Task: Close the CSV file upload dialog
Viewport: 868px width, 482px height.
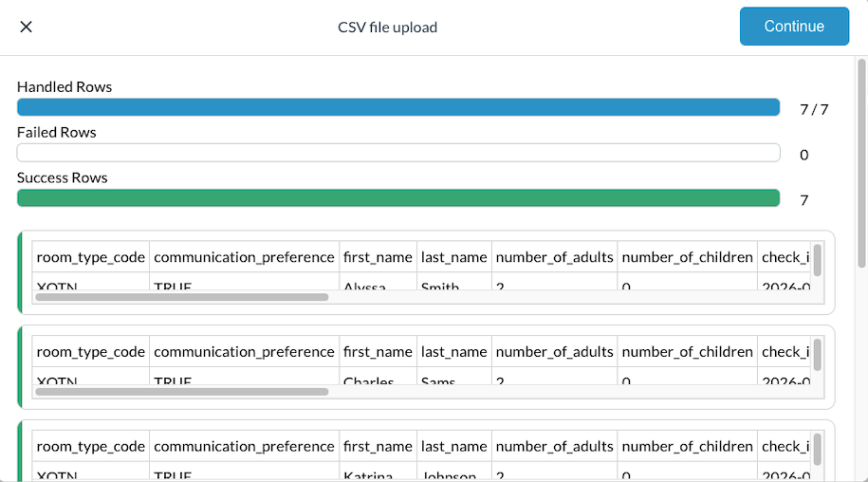Action: 27,27
